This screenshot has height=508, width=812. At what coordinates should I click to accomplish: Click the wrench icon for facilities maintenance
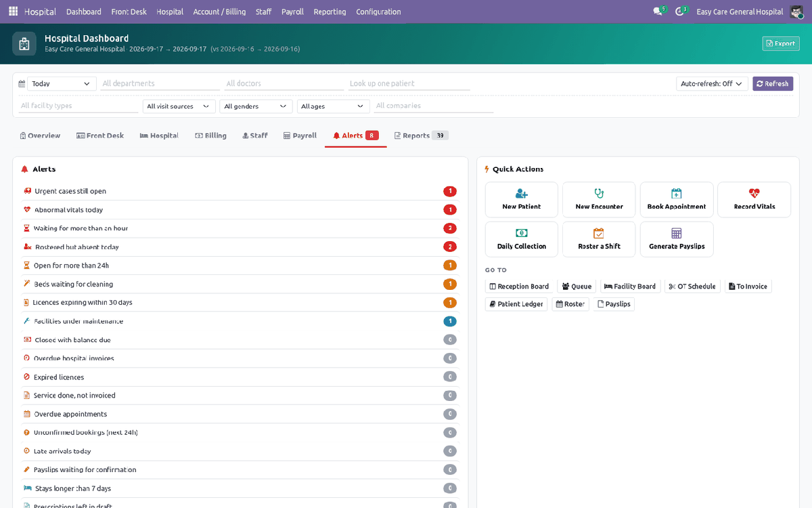tap(27, 321)
